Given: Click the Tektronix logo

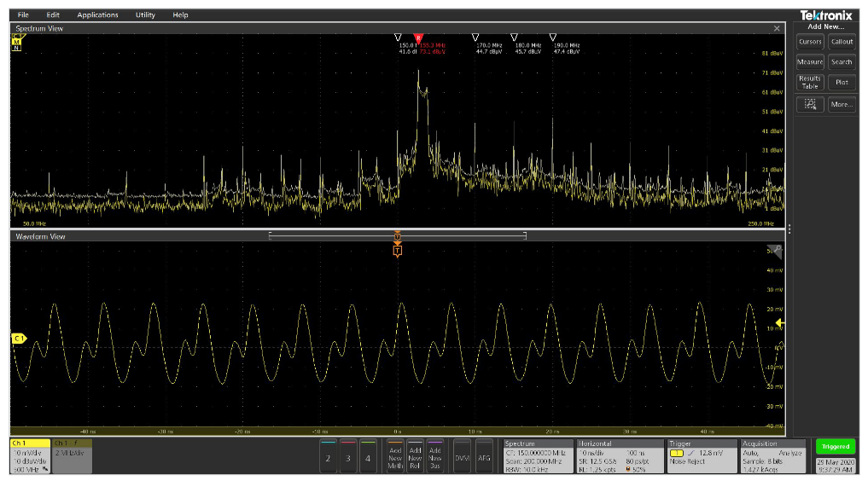Looking at the screenshot, I should (826, 15).
